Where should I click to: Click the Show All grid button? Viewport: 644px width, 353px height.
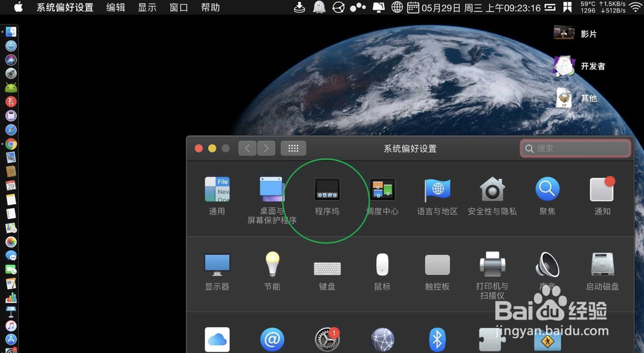click(x=293, y=148)
